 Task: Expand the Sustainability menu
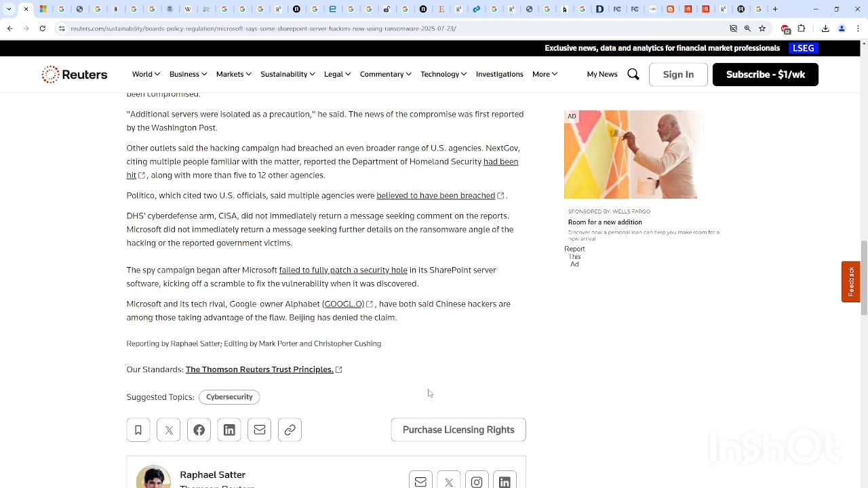click(288, 75)
